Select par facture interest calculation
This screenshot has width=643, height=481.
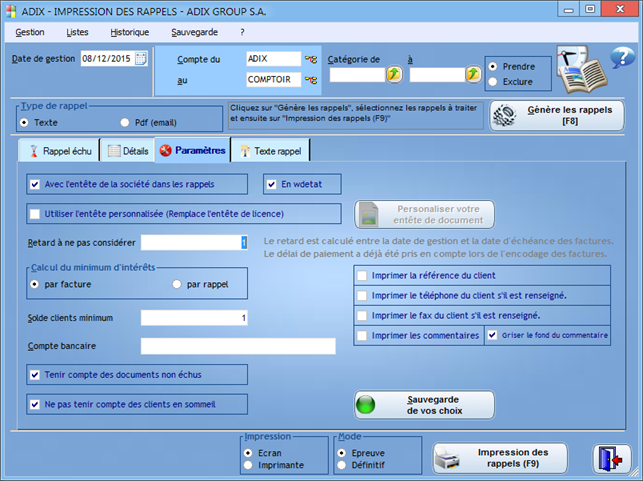[x=34, y=284]
